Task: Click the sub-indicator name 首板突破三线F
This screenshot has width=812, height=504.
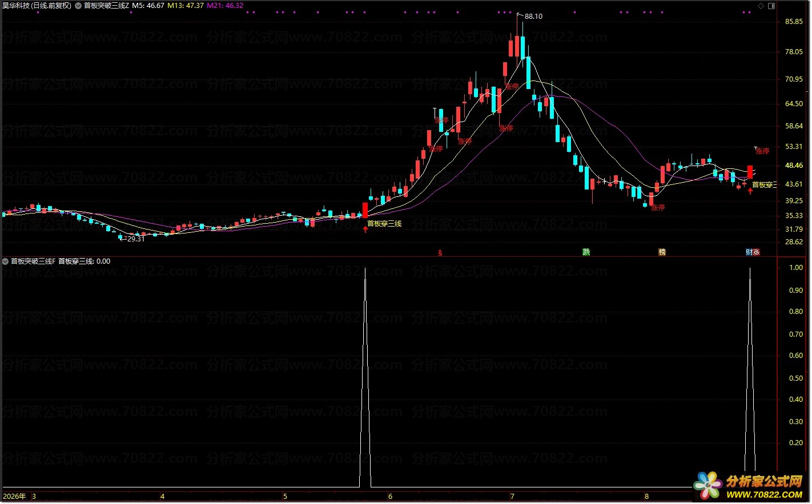Action: tap(33, 261)
